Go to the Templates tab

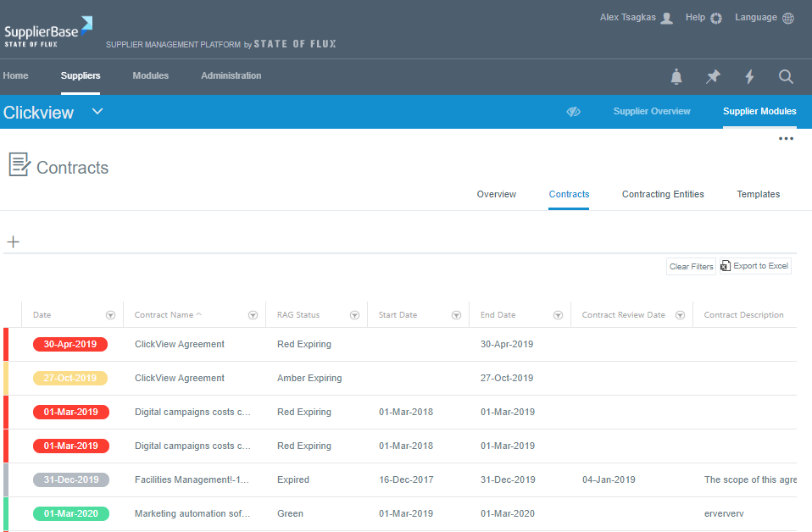(x=758, y=194)
